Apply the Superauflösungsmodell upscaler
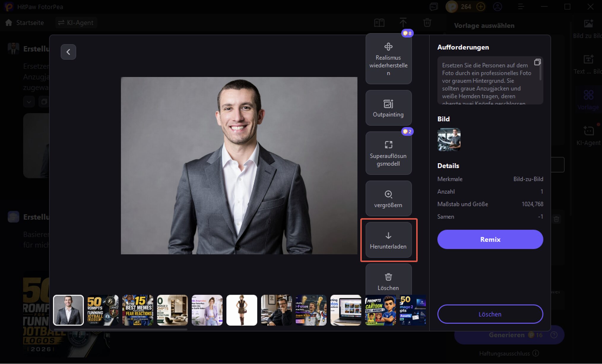This screenshot has height=364, width=602. coord(388,153)
